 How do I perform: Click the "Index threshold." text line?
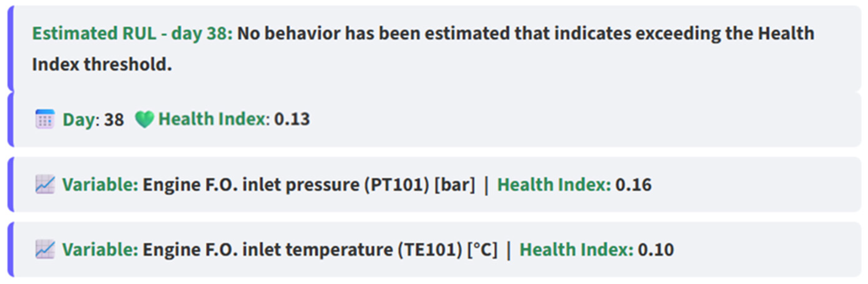(102, 64)
